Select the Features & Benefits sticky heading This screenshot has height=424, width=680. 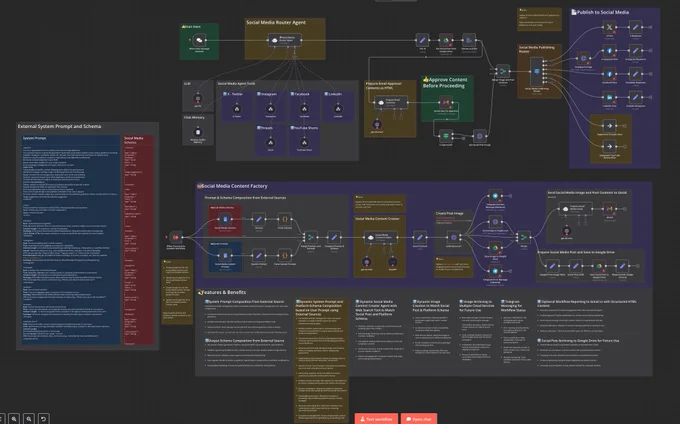click(x=222, y=292)
